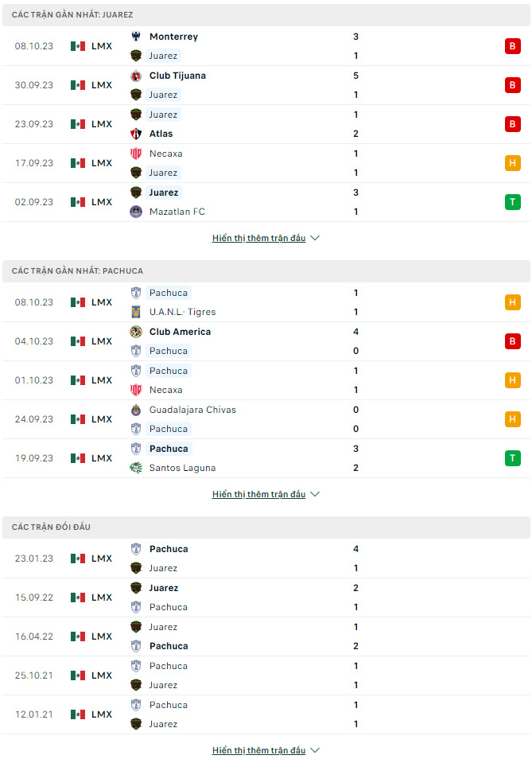Click the Atlas club crest

tap(136, 134)
